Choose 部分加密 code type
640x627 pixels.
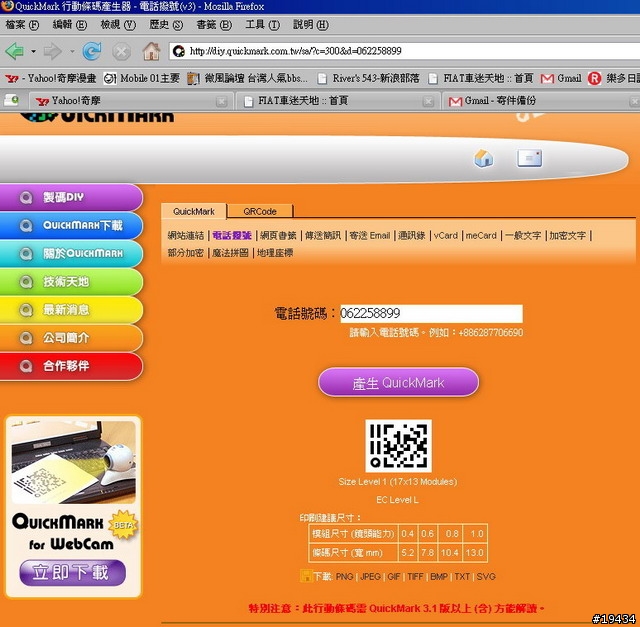tap(186, 253)
